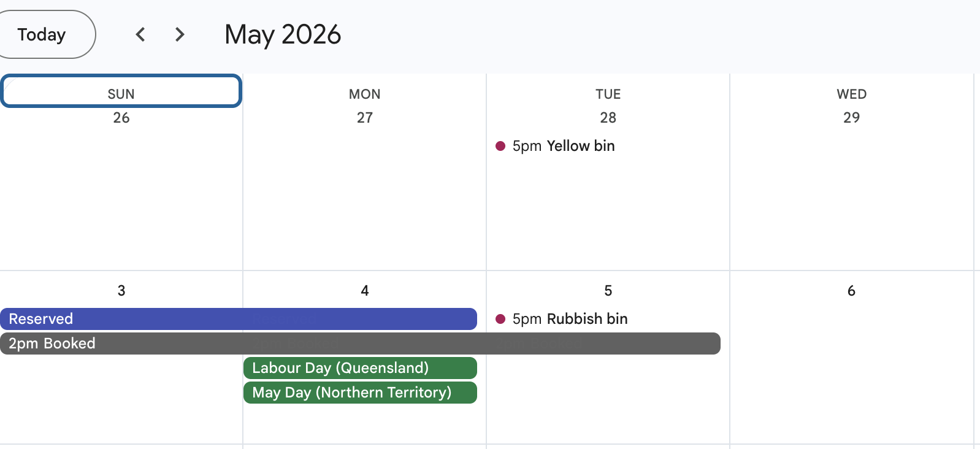Click the maroon dot beside Rubbish bin

(x=500, y=319)
